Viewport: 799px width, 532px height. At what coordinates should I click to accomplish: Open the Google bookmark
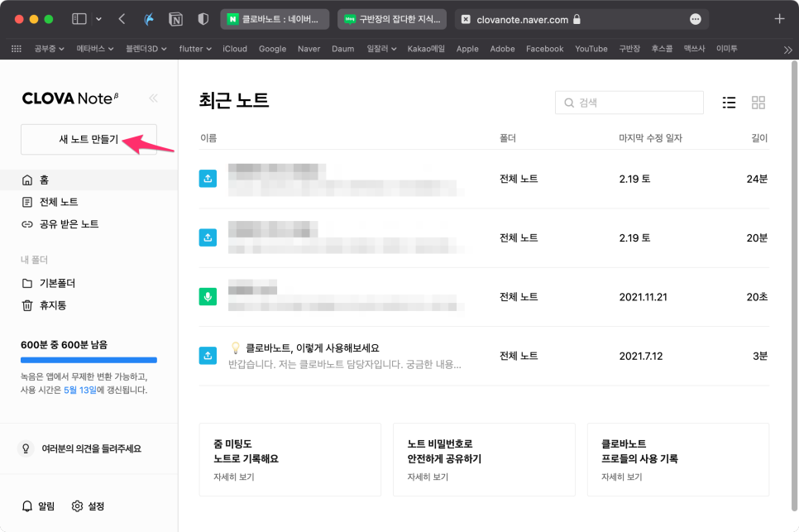coord(273,49)
